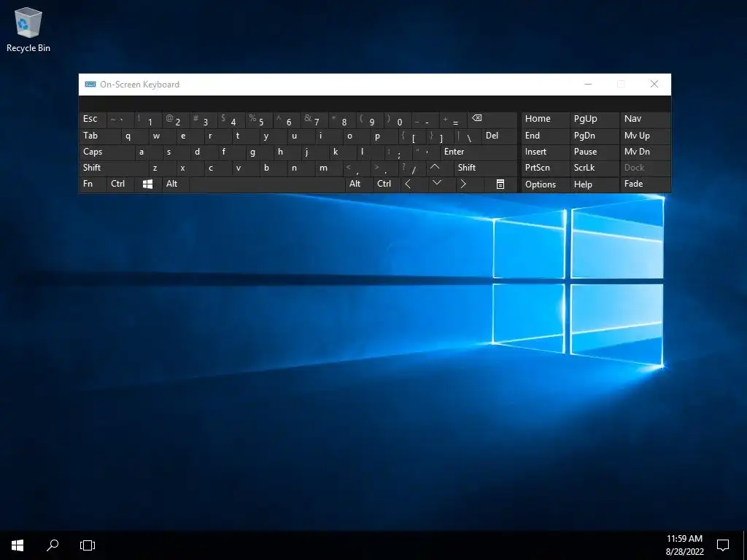Click the semicolon key

(x=398, y=152)
